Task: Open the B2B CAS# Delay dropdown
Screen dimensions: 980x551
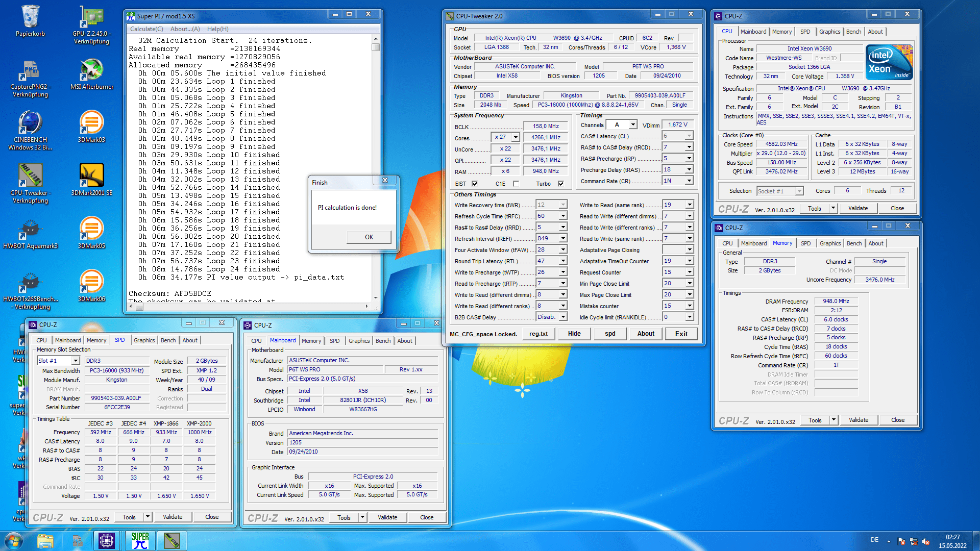Action: coord(563,317)
